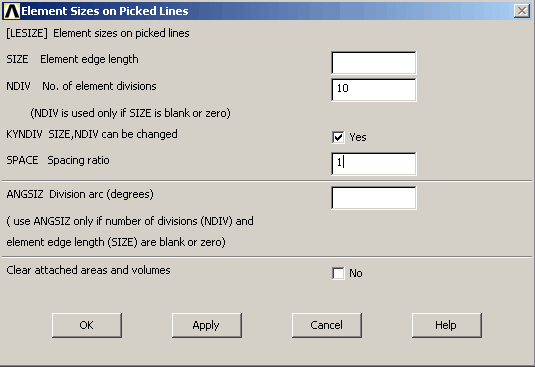The width and height of the screenshot is (535, 367).
Task: Click the SPACE spacing ratio field
Action: point(374,164)
